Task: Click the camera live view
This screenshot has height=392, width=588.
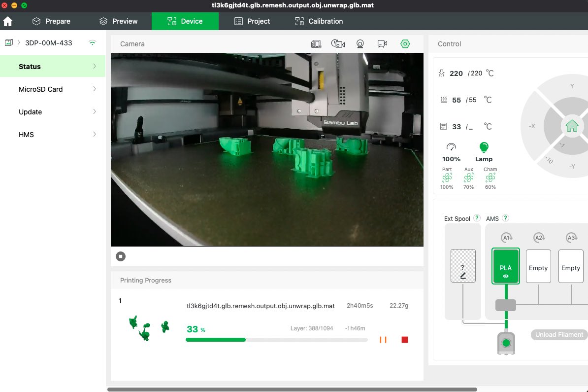Action: pos(267,149)
